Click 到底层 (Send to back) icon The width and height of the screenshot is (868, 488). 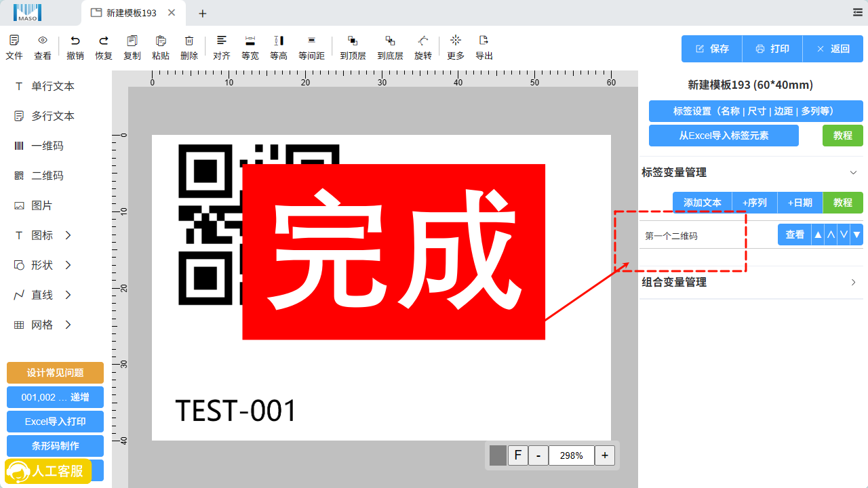tap(390, 47)
